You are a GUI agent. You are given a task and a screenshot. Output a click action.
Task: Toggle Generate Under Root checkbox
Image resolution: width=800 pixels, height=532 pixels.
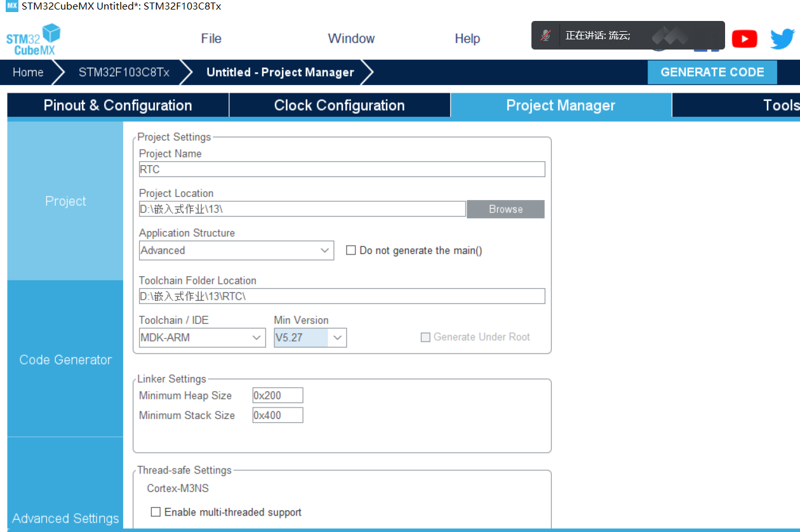tap(425, 337)
